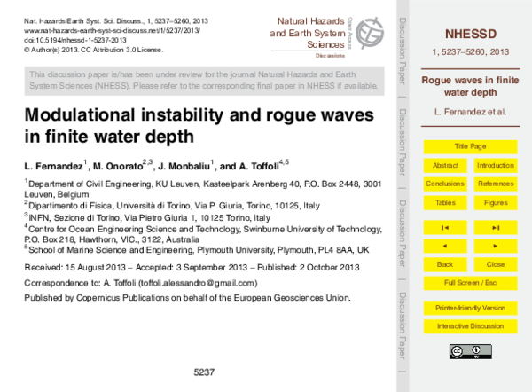Click the Swinburne University affiliation line

click(203, 234)
